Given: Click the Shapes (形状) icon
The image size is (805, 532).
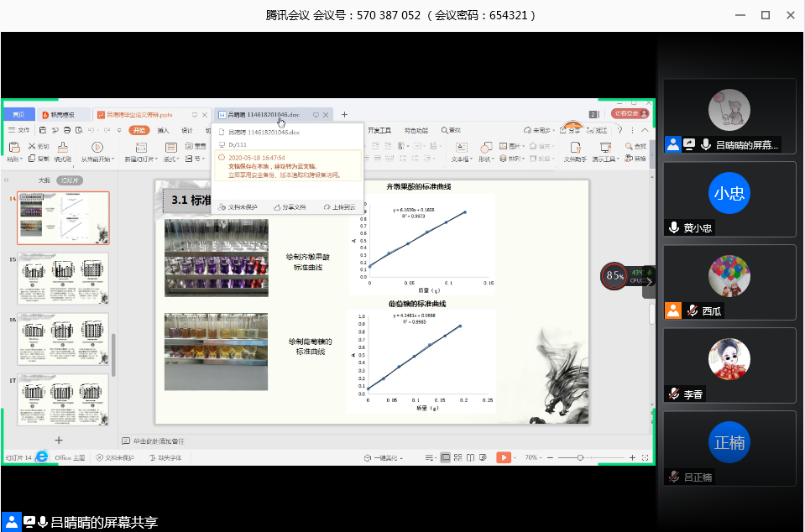Looking at the screenshot, I should pyautogui.click(x=486, y=148).
